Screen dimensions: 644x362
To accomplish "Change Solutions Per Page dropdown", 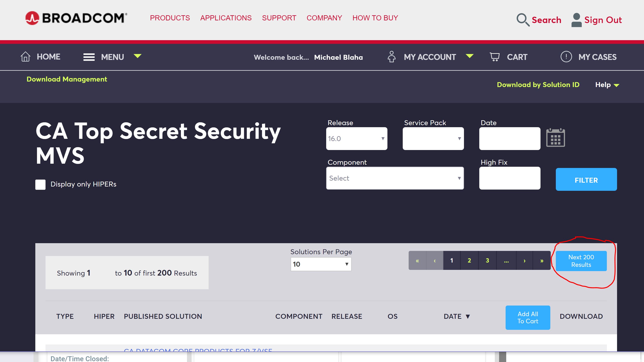I will [x=321, y=264].
